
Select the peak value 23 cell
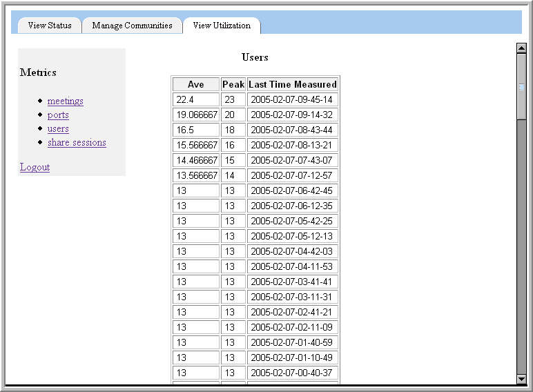tap(233, 99)
